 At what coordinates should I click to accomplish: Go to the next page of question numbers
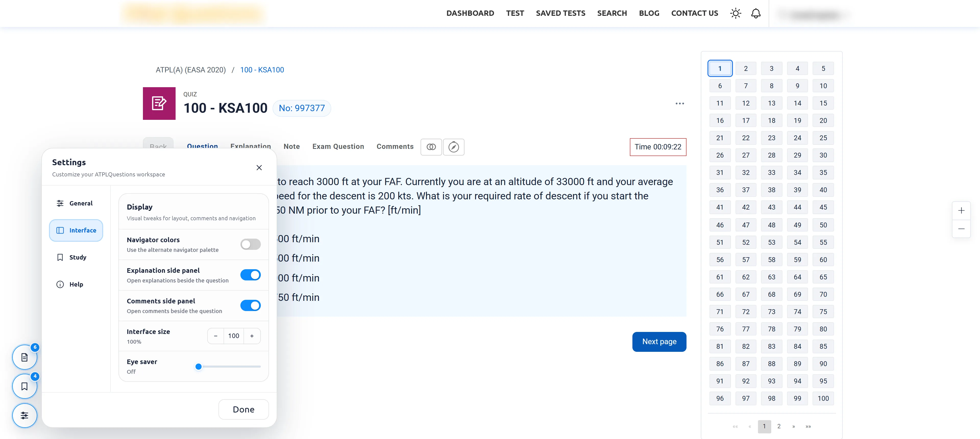[794, 427]
